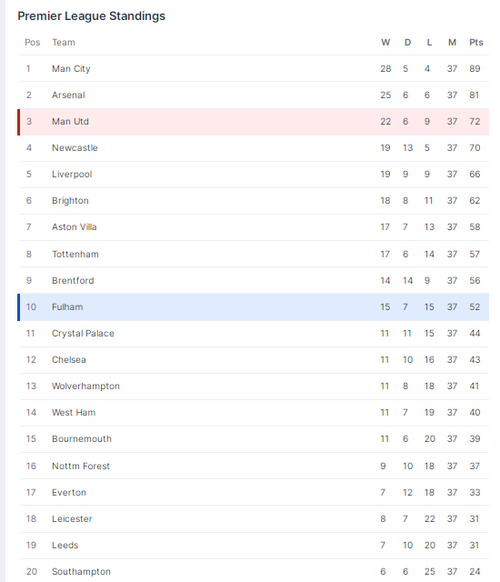This screenshot has width=500, height=582.
Task: Select Liverpool team entry
Action: [x=72, y=174]
